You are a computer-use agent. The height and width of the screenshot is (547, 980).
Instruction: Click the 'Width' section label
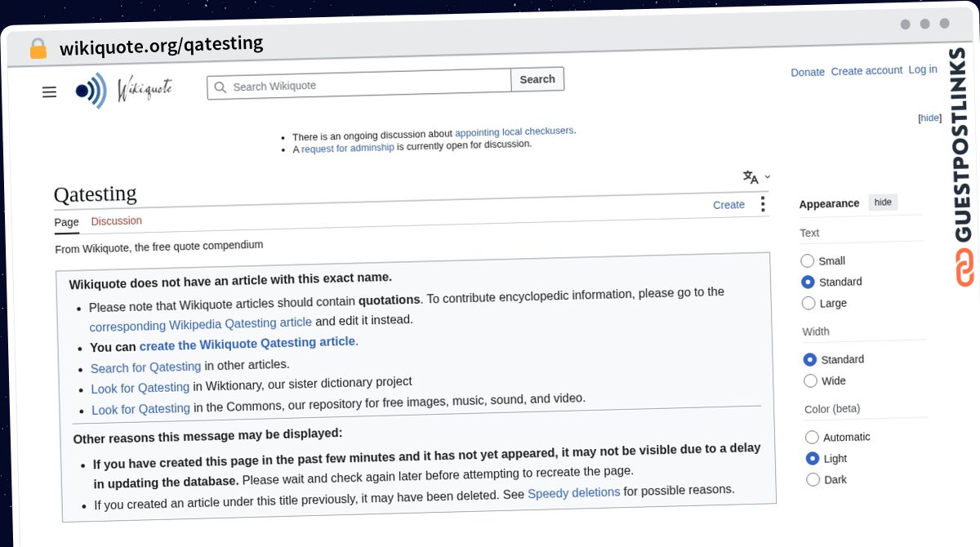coord(816,331)
